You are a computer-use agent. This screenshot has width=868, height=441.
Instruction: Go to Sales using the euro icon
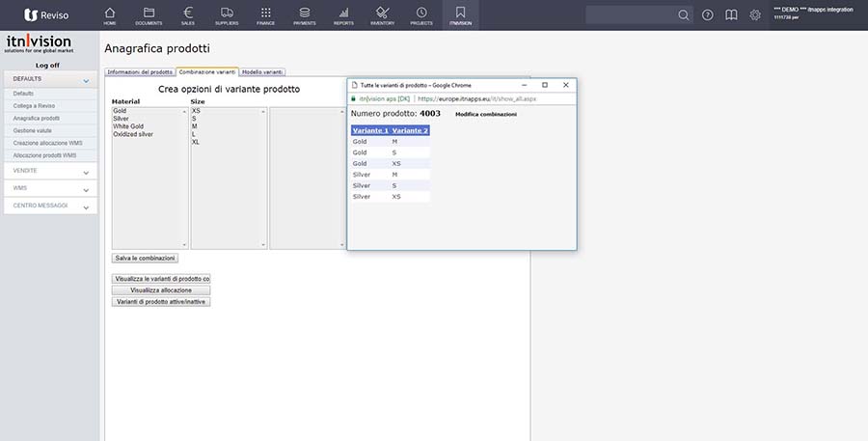(x=187, y=14)
